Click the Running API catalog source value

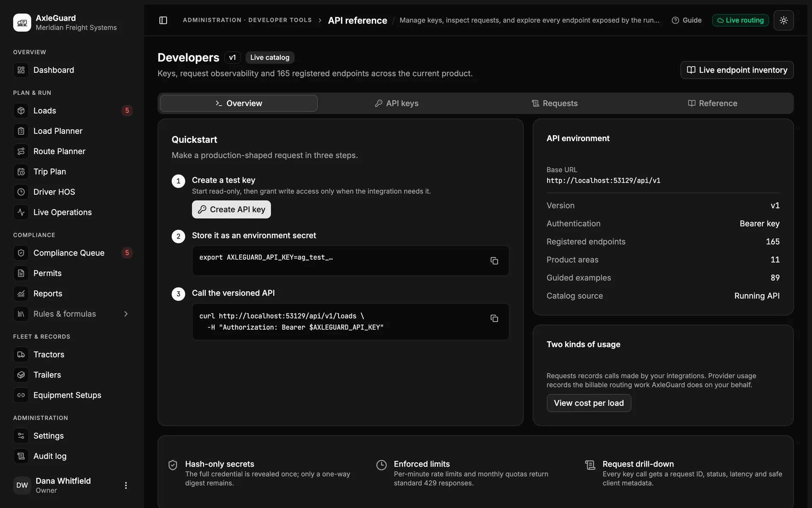757,296
